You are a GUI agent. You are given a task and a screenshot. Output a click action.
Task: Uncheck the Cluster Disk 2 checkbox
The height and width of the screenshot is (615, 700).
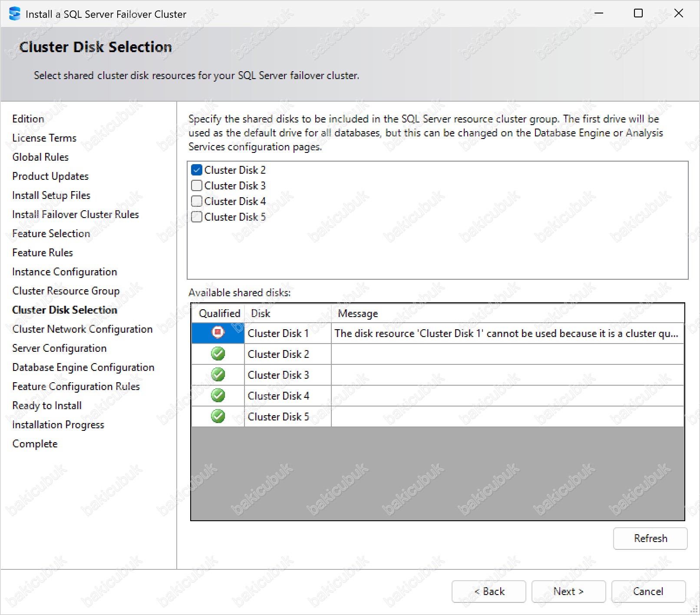tap(197, 170)
